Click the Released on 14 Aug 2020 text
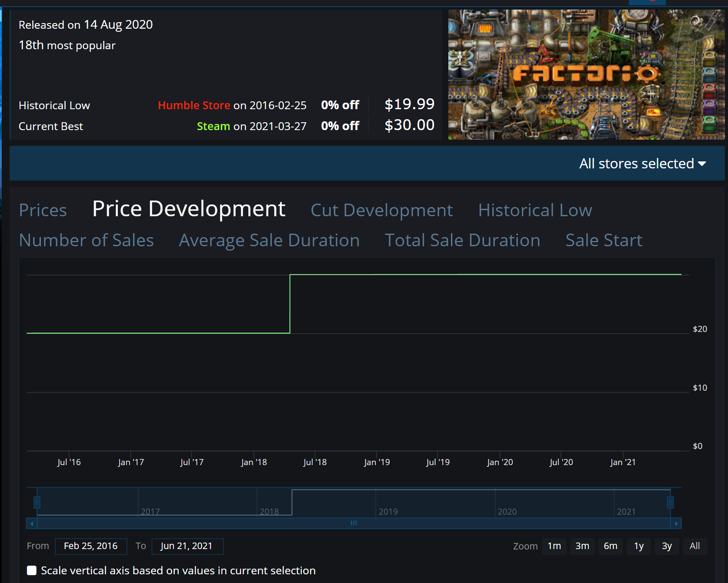Image resolution: width=728 pixels, height=583 pixels. pos(86,25)
